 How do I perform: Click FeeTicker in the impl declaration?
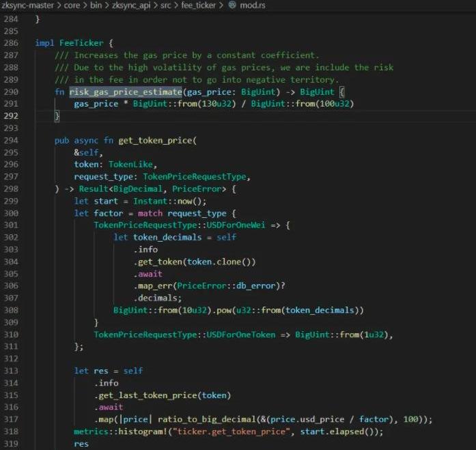[x=79, y=43]
